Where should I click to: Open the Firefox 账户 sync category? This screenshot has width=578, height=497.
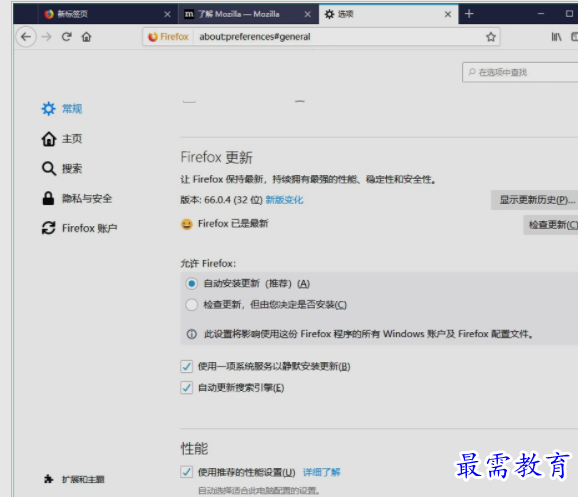79,228
